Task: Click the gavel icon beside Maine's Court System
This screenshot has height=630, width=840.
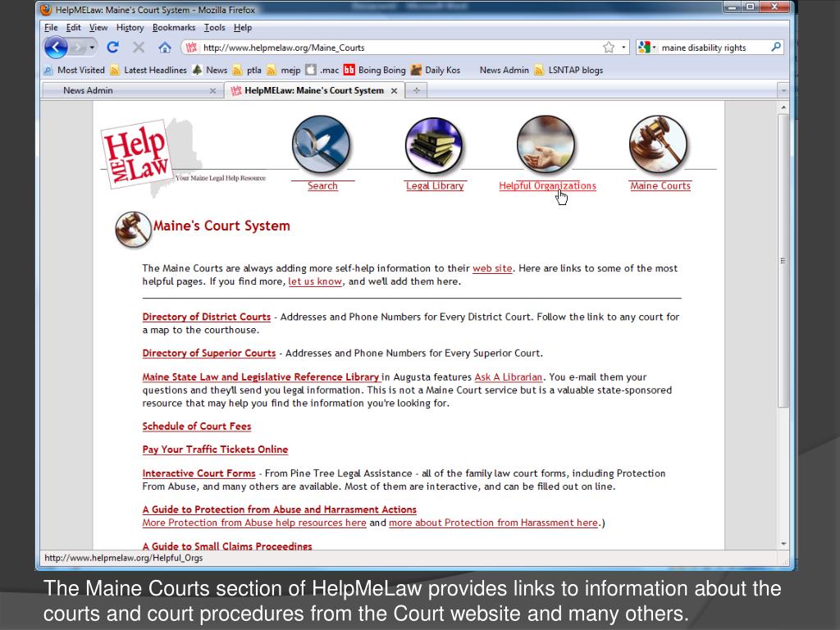Action: tap(133, 230)
